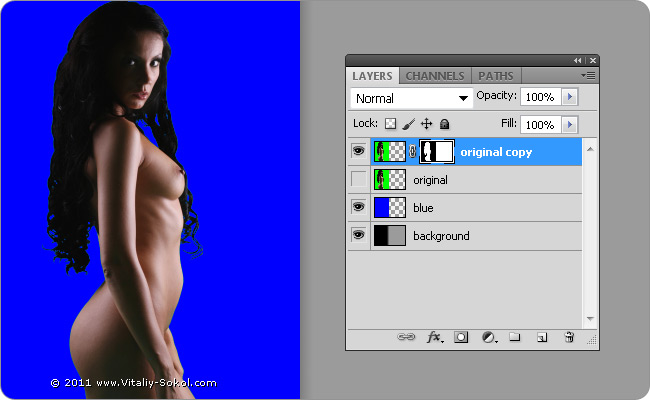Click the Opacity 100% value field
Screen dimensions: 650x400
[541, 97]
